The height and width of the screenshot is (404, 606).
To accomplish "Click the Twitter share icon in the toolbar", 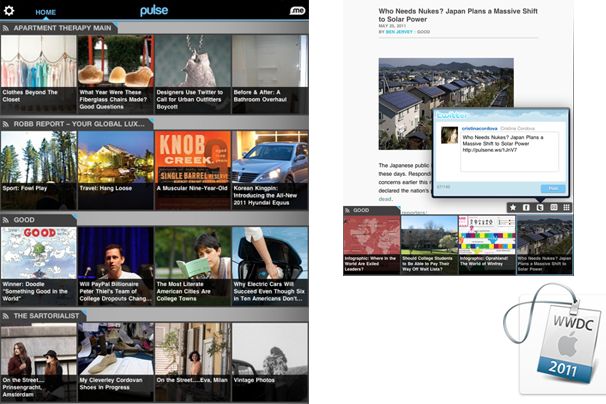I will 540,208.
